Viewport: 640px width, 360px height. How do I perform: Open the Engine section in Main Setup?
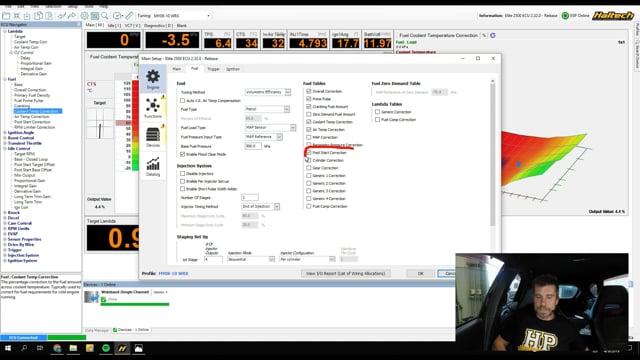[x=153, y=79]
